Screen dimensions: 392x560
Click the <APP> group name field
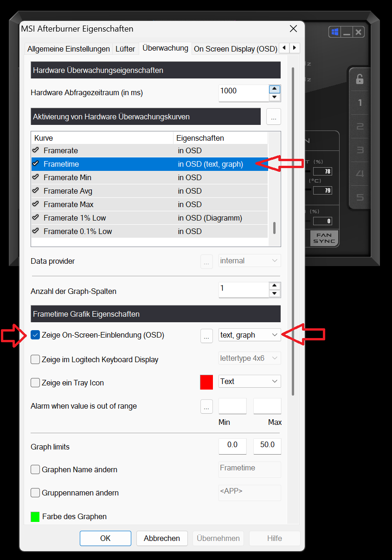250,493
